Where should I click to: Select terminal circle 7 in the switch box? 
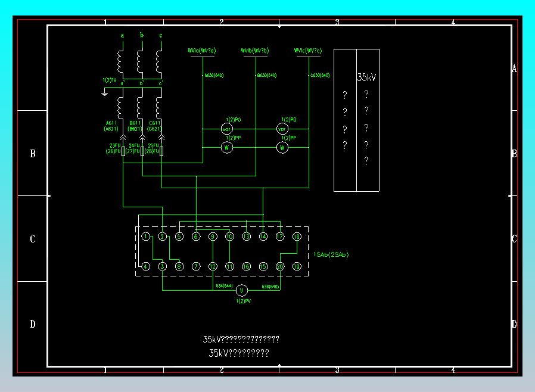pyautogui.click(x=196, y=266)
